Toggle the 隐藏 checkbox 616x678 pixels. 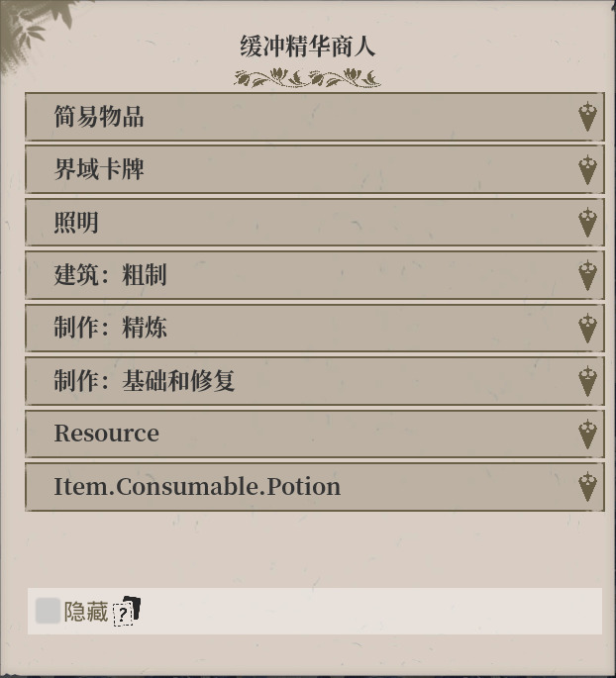(48, 611)
